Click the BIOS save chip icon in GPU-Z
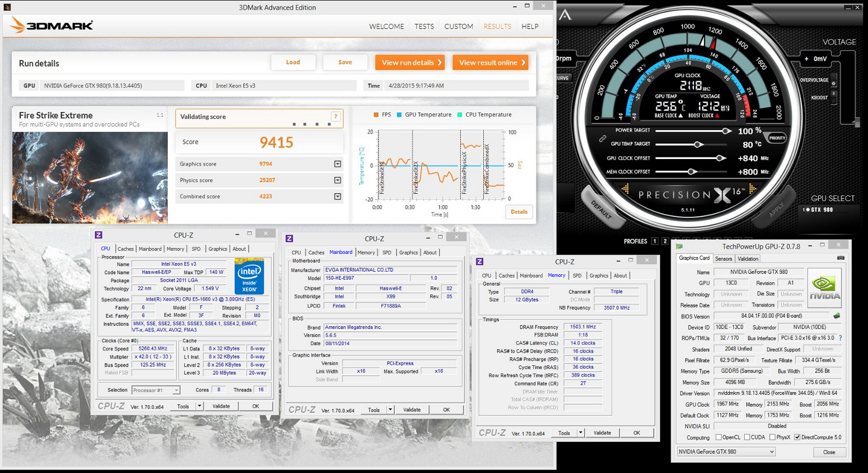The height and width of the screenshot is (473, 868). coord(837,316)
